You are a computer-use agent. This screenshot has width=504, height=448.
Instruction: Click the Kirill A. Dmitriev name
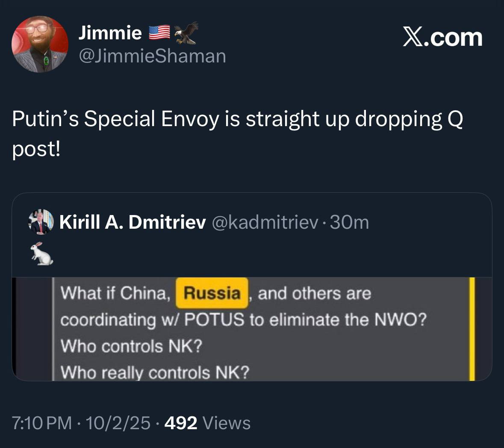(x=133, y=222)
